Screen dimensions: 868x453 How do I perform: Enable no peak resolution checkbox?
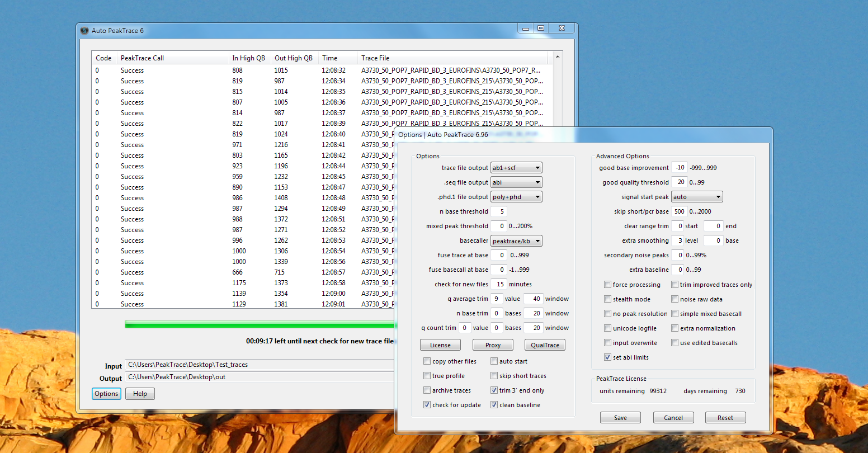(x=608, y=314)
